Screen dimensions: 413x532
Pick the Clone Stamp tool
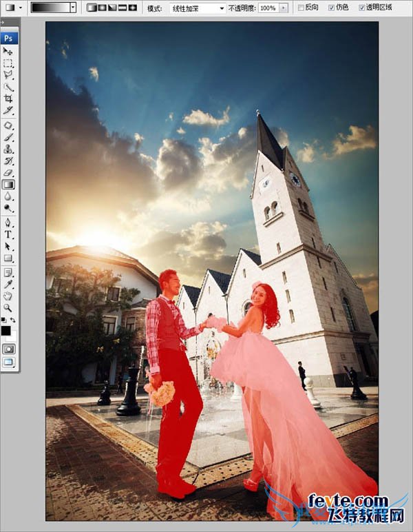tap(8, 149)
